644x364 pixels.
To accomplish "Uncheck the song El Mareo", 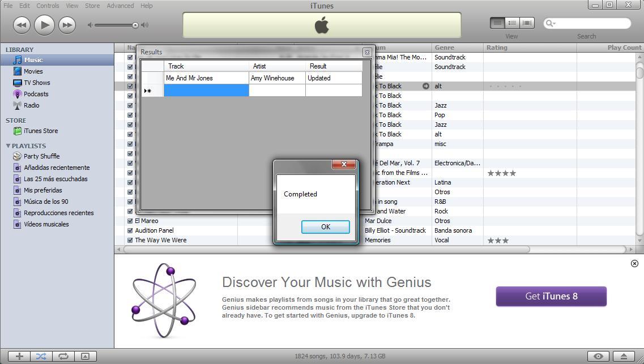I will (x=130, y=221).
